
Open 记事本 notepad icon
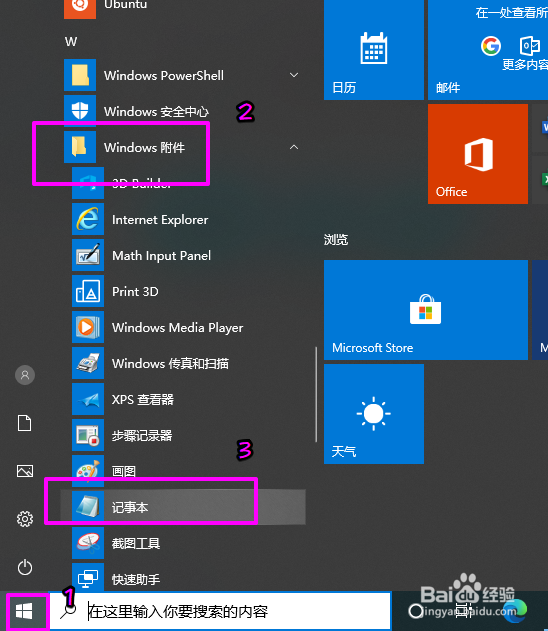(x=88, y=507)
